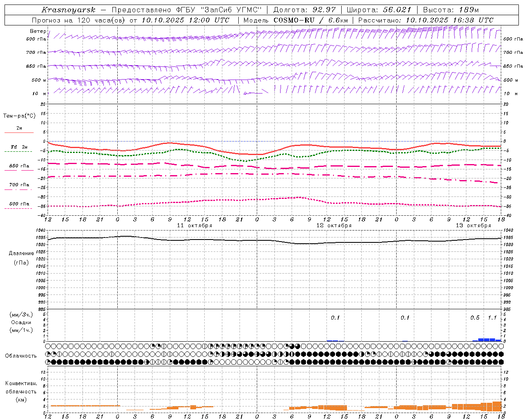This screenshot has height=420, width=525.
Task: Select the 'Предоставлено ФГБУ "ЗапСиб УГМС"' provider text
Action: click(x=187, y=10)
